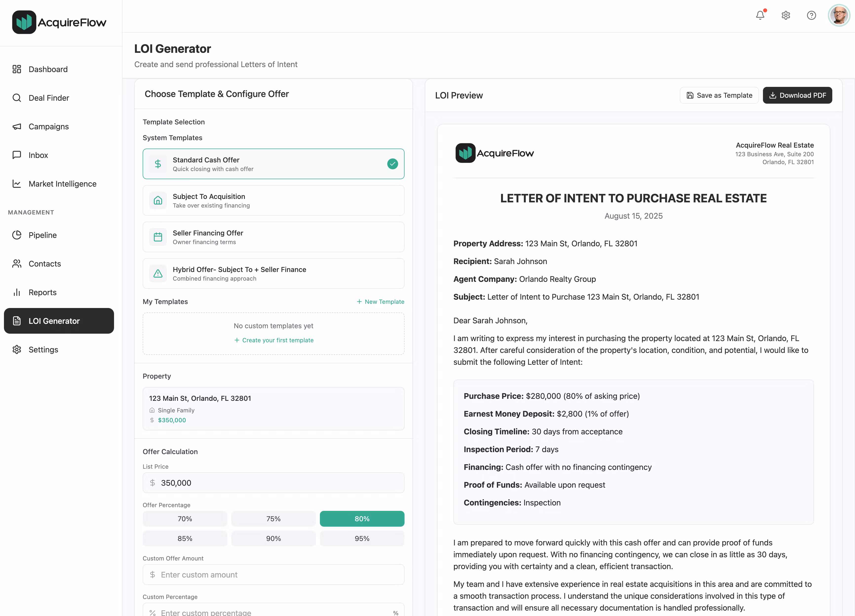Click the Download PDF button
Image resolution: width=855 pixels, height=616 pixels.
coord(797,95)
